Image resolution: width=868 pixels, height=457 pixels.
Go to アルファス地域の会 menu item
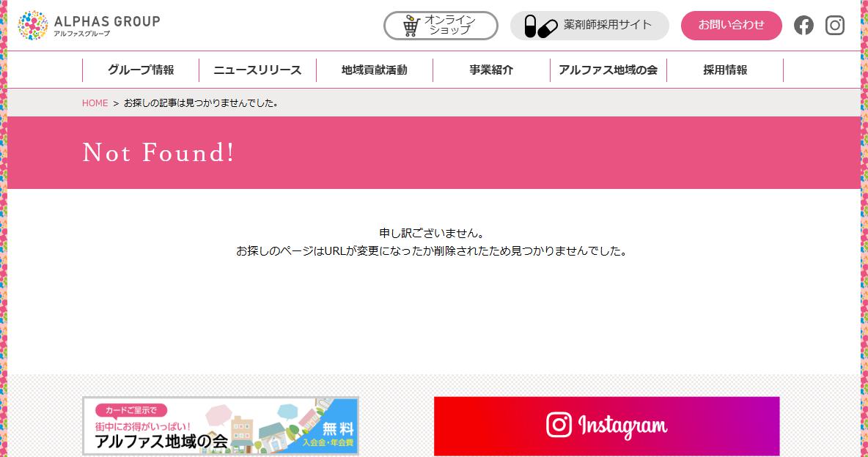608,70
